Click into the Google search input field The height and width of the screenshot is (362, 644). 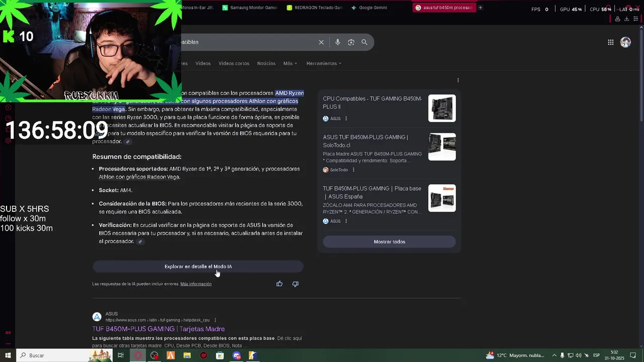coord(247,42)
